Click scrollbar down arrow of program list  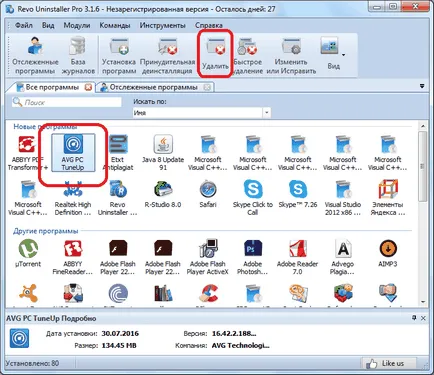[x=423, y=302]
